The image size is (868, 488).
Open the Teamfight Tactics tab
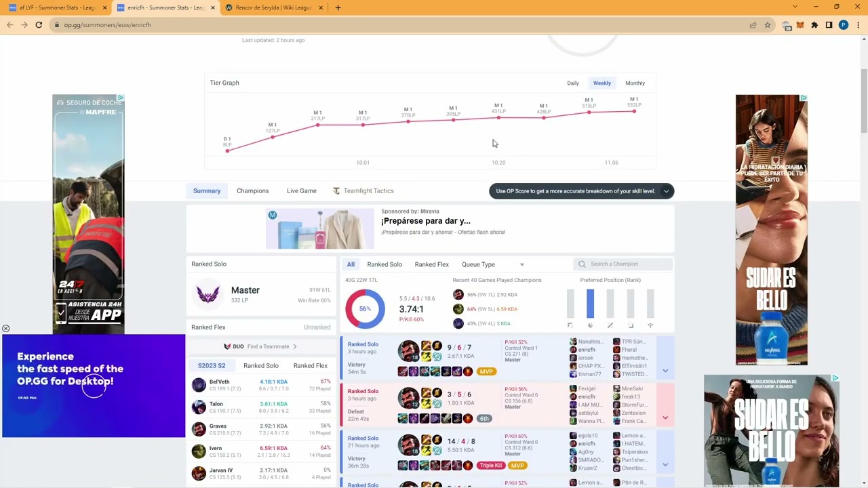click(x=363, y=191)
